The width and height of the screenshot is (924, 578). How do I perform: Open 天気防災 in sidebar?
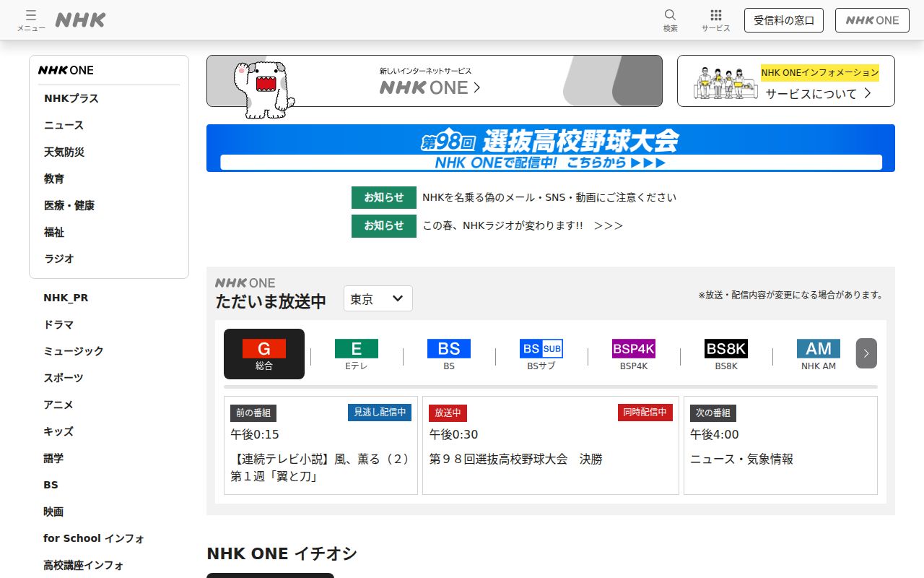pos(64,152)
